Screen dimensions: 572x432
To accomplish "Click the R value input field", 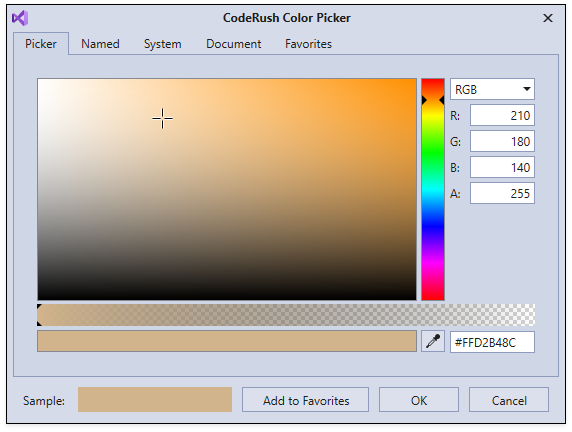I will [502, 115].
